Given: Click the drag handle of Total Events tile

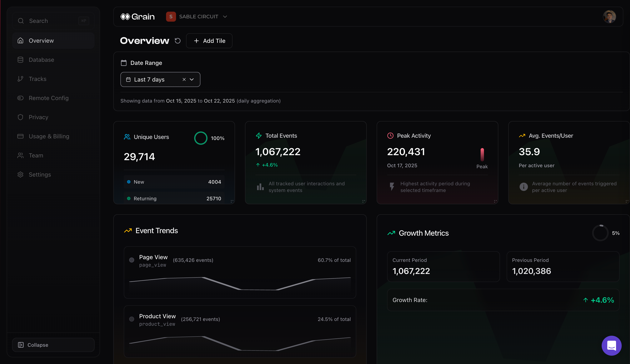Looking at the screenshot, I should [x=364, y=201].
